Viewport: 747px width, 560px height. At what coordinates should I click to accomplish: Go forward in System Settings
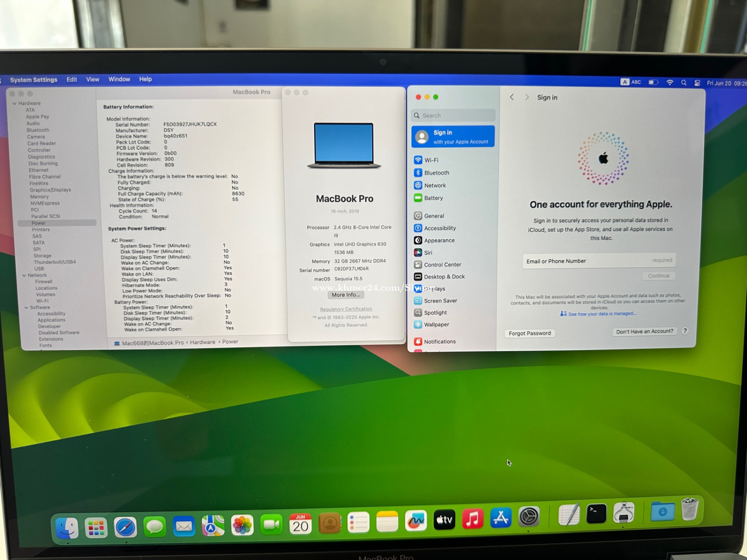click(x=527, y=97)
